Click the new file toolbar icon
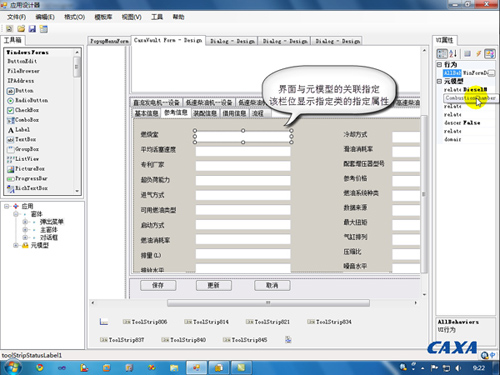500x375 pixels. [x=9, y=29]
